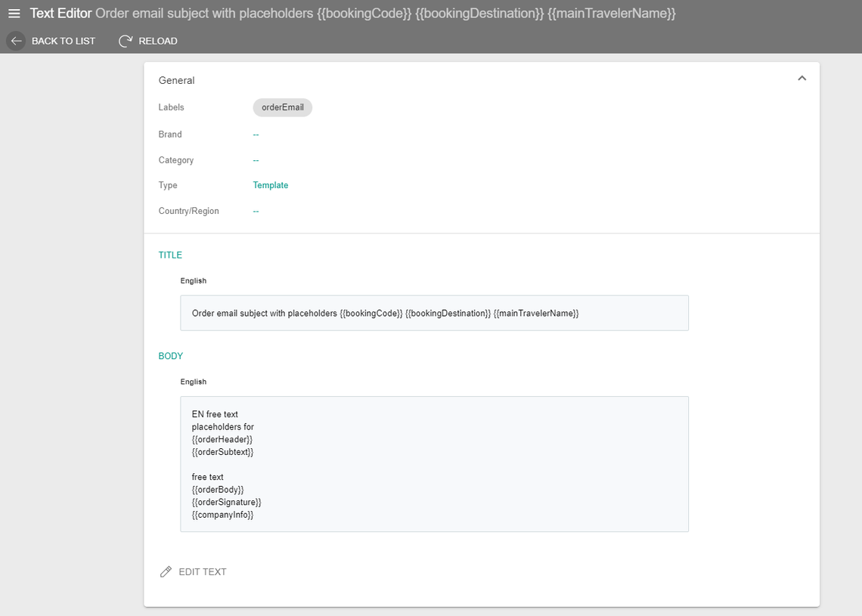Click English language label under TITLE
Image resolution: width=862 pixels, height=616 pixels.
pos(194,281)
